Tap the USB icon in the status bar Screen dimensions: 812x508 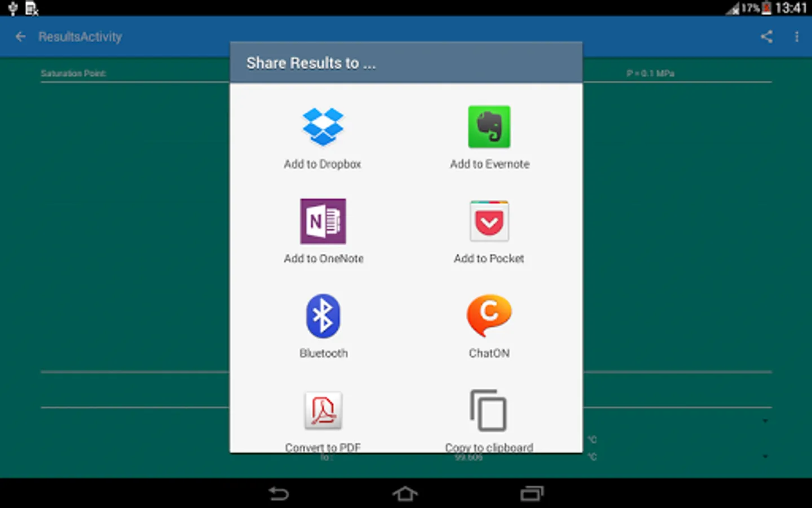click(12, 8)
